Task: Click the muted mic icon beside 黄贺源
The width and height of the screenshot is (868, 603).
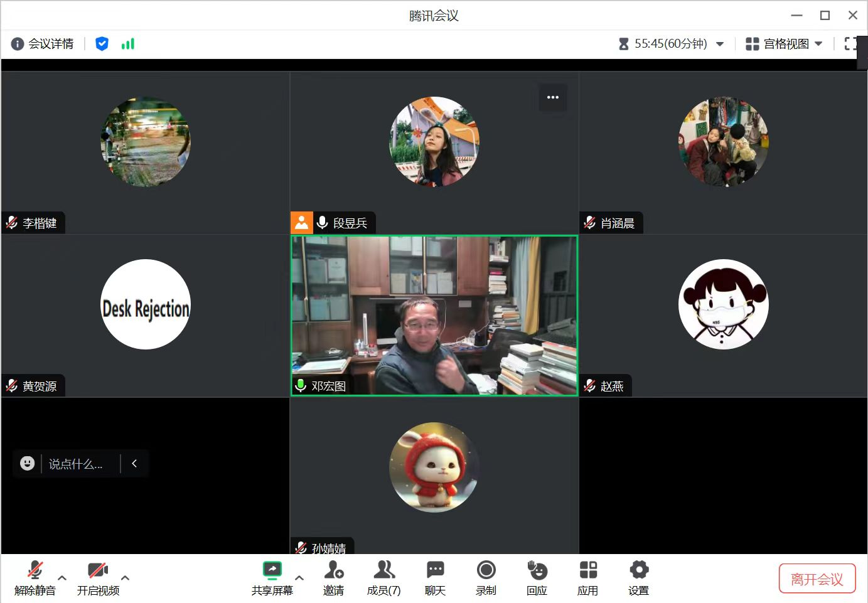Action: [x=12, y=386]
